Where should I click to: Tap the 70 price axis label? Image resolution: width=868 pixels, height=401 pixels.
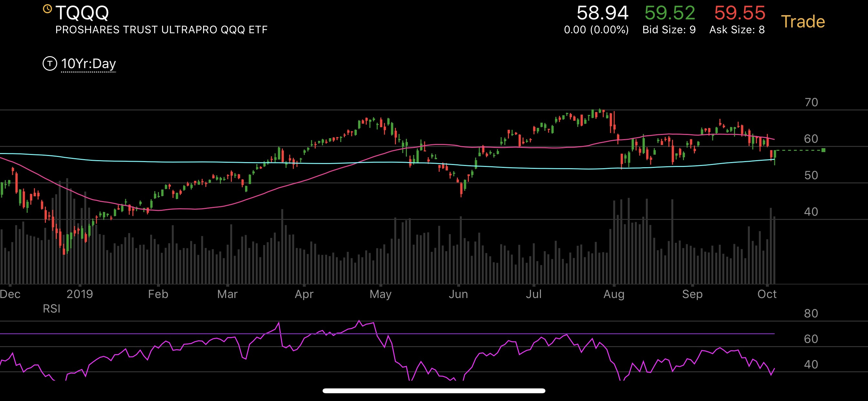[x=811, y=102]
